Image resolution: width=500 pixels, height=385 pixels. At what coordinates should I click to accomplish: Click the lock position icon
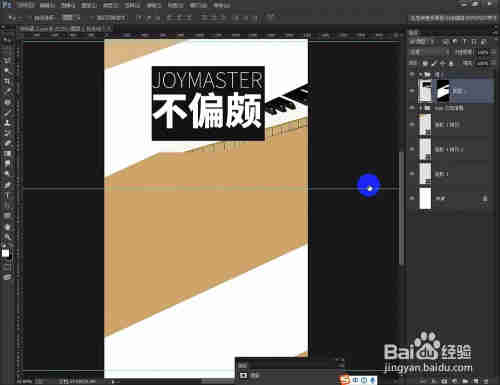[442, 63]
